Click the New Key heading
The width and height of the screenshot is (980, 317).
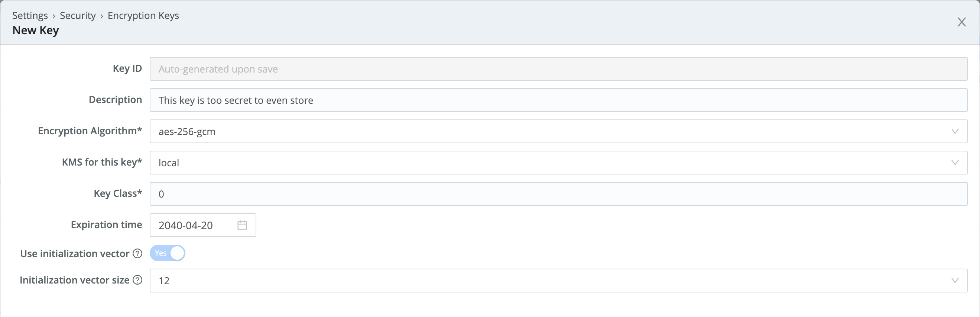pos(35,30)
